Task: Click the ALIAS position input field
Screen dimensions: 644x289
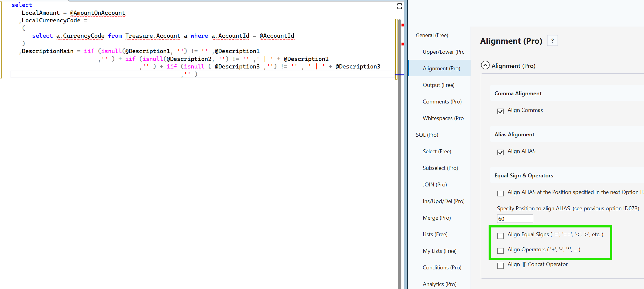Action: pos(515,219)
